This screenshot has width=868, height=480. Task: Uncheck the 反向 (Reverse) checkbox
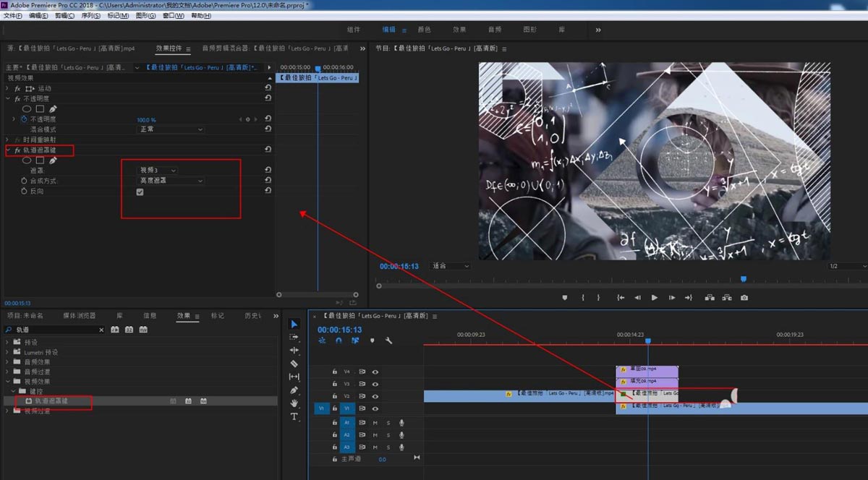click(x=140, y=192)
